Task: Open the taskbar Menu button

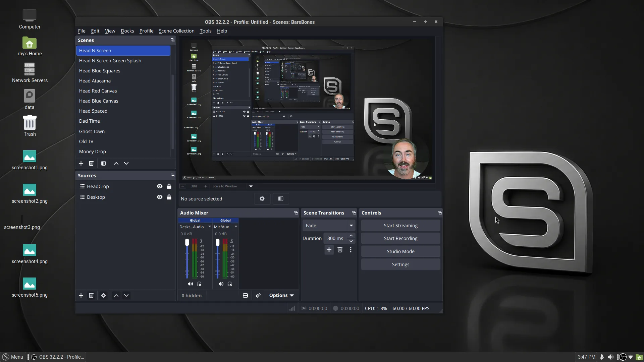Action: [x=13, y=357]
